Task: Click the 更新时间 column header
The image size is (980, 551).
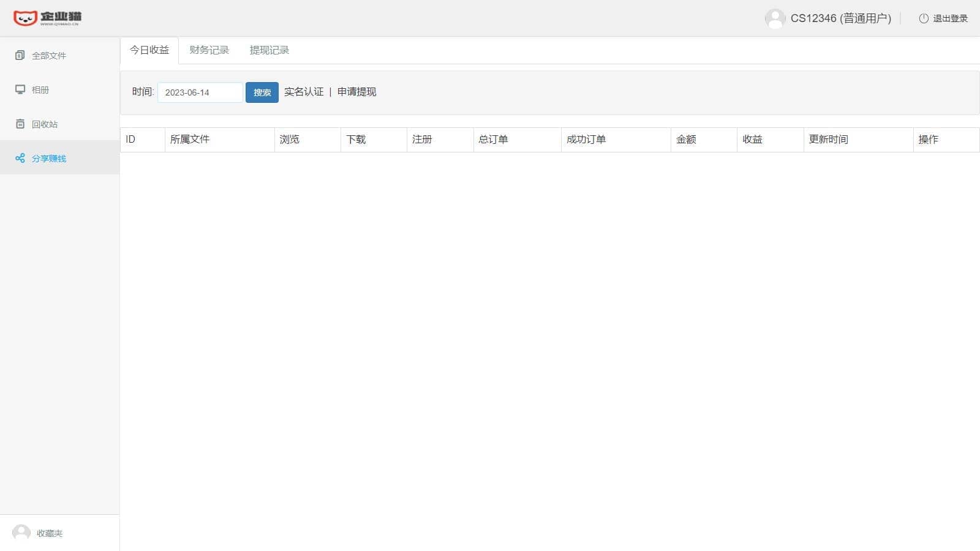Action: (828, 140)
